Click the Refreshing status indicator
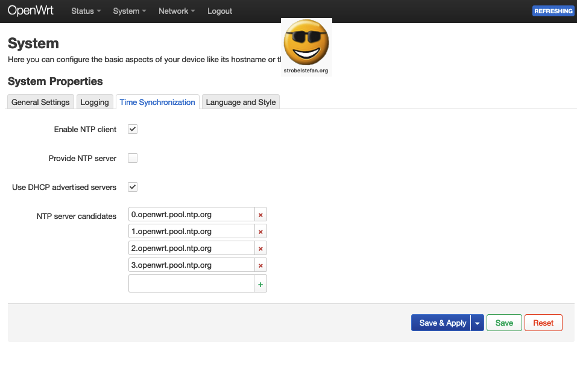The height and width of the screenshot is (392, 577). point(553,11)
